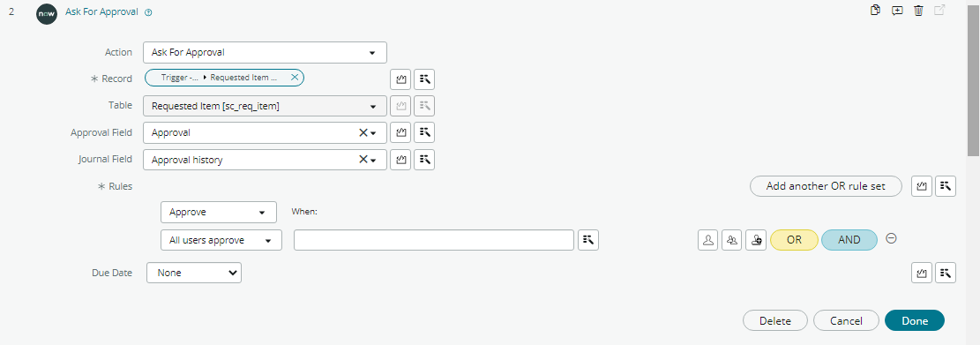This screenshot has height=345, width=980.
Task: Open the Approve rule type dropdown
Action: [218, 212]
